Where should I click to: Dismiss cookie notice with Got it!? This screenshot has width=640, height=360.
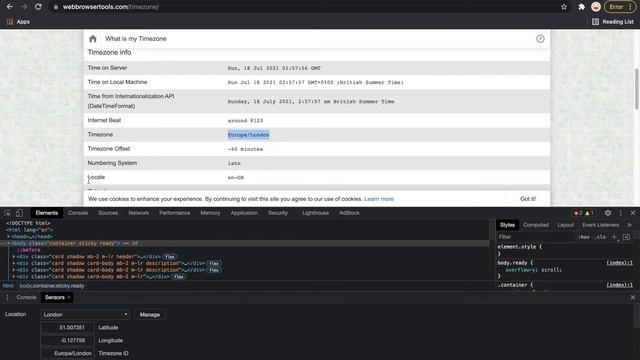coord(528,199)
